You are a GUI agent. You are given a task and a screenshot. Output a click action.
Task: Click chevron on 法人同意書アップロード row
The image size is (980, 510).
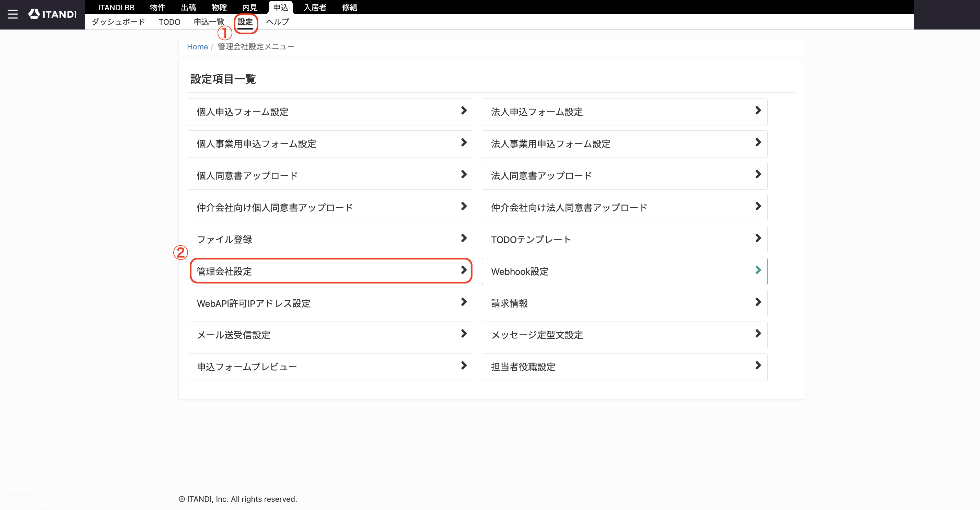(758, 175)
